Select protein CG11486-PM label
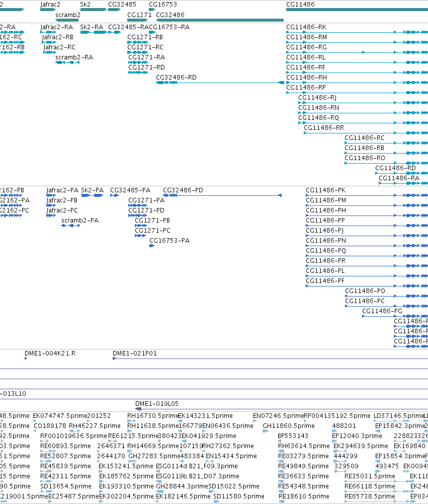This screenshot has width=428, height=504. click(326, 200)
